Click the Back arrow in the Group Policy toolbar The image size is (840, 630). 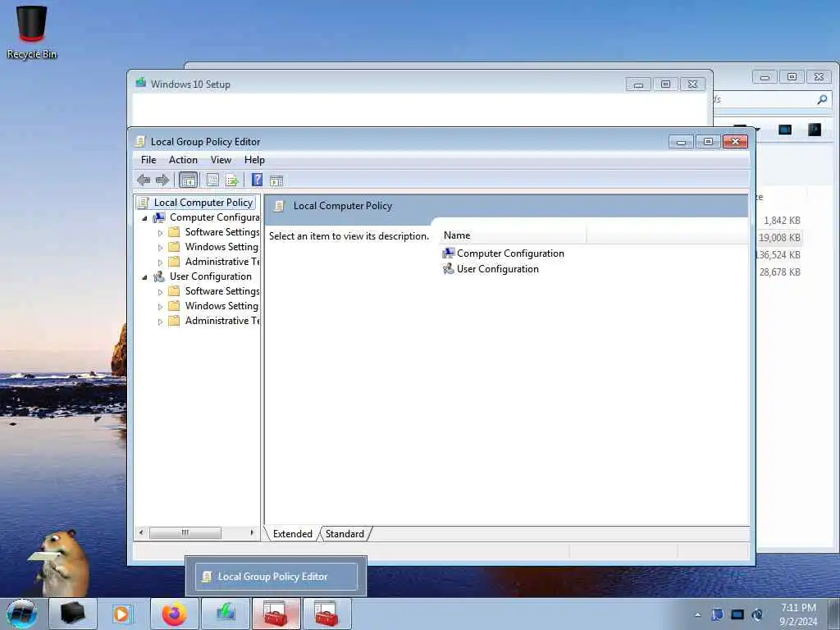pyautogui.click(x=144, y=180)
